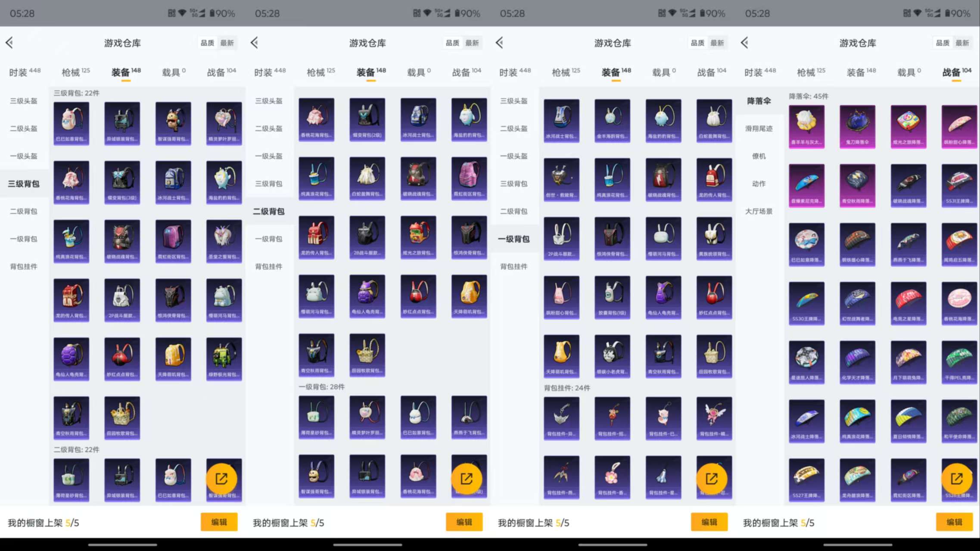The image size is (980, 551).
Task: Select the 田园牧歌背包 basket item
Action: tap(121, 417)
